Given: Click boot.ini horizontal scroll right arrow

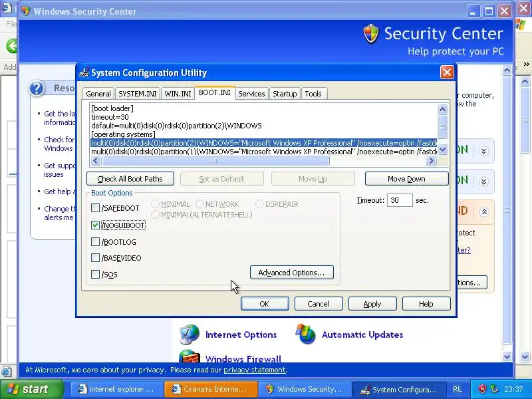Looking at the screenshot, I should 431,160.
